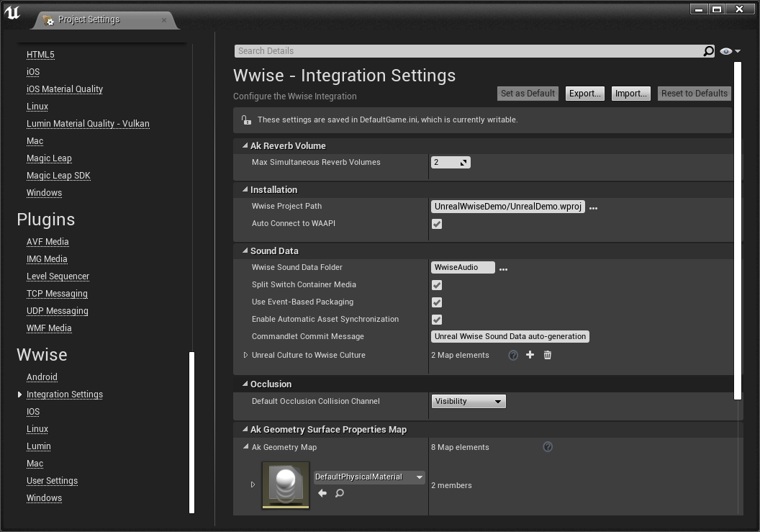760x532 pixels.
Task: Open Magic Leap platform settings
Action: tap(49, 158)
